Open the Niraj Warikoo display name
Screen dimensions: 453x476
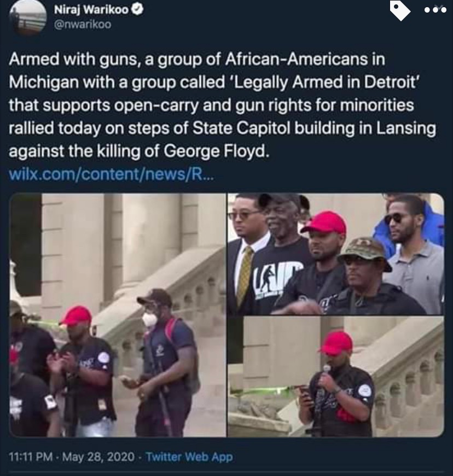pyautogui.click(x=91, y=10)
